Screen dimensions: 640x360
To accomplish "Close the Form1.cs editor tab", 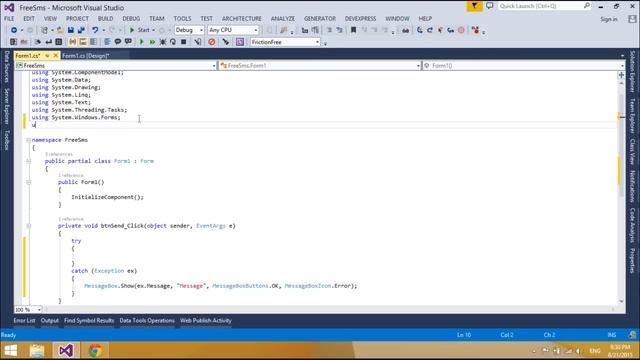I will [x=56, y=56].
